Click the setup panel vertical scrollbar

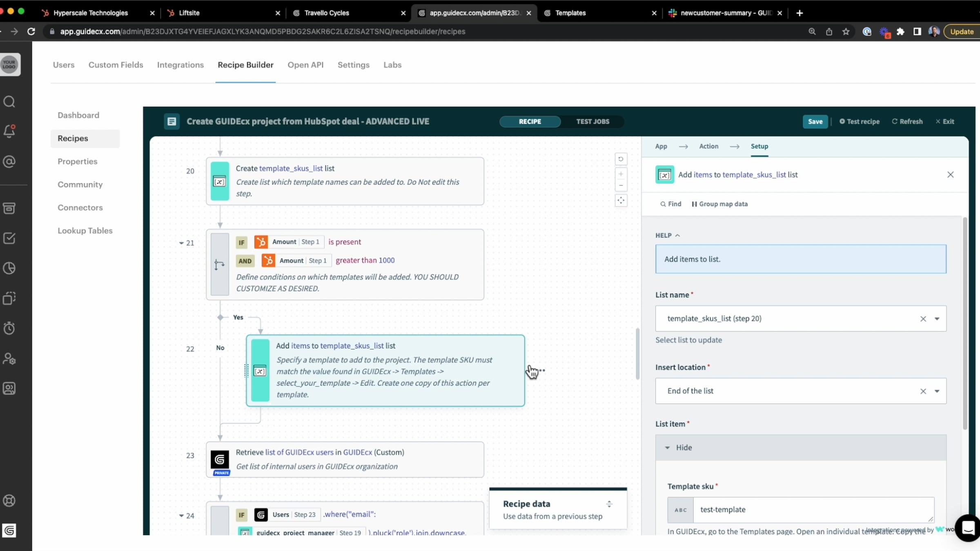965,323
